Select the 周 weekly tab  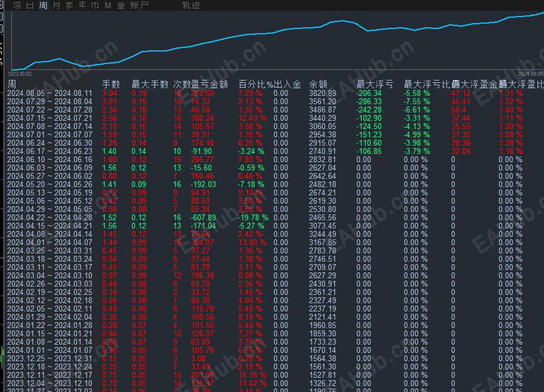click(x=43, y=5)
